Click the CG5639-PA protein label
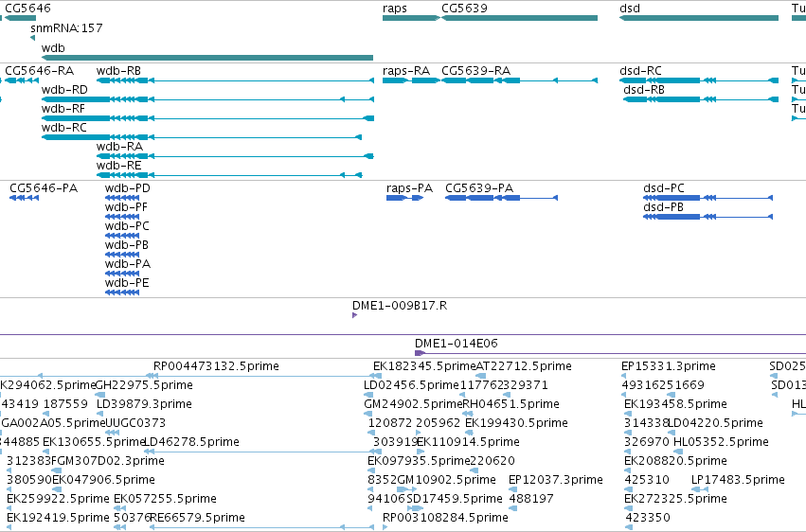 [479, 188]
